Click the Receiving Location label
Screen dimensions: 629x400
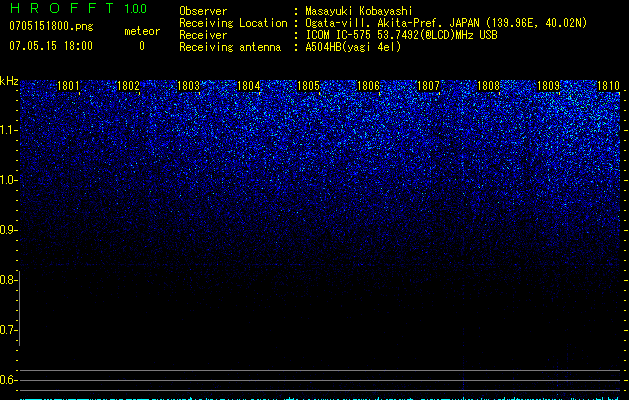pos(233,23)
